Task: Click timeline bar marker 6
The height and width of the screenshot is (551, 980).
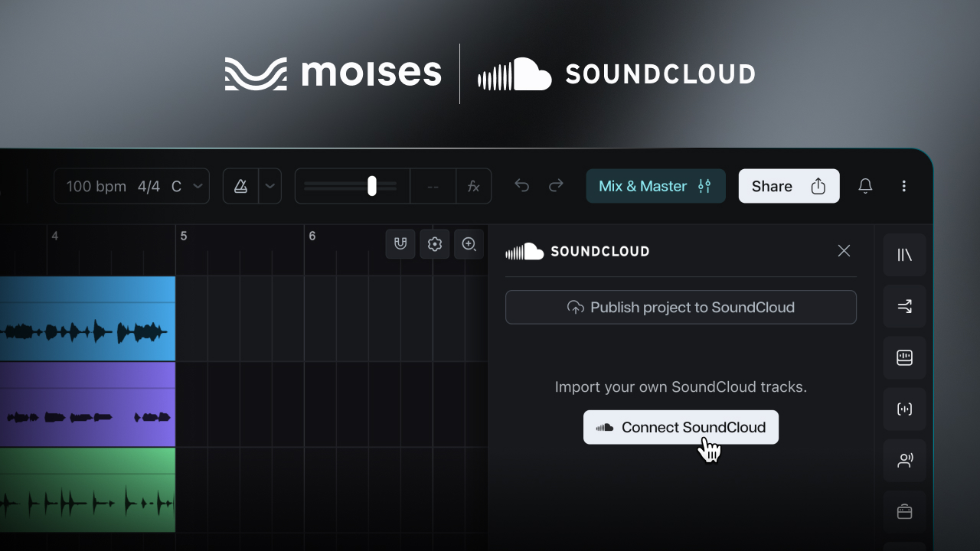Action: coord(312,236)
